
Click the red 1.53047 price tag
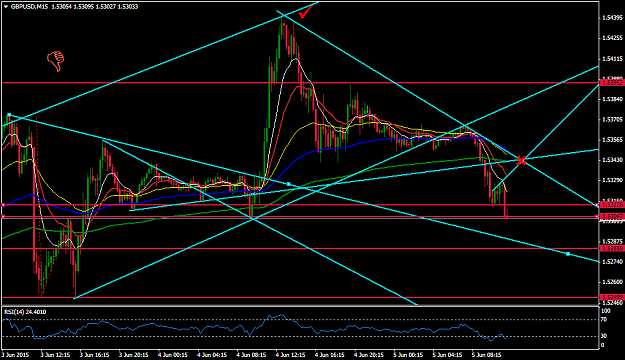click(611, 216)
